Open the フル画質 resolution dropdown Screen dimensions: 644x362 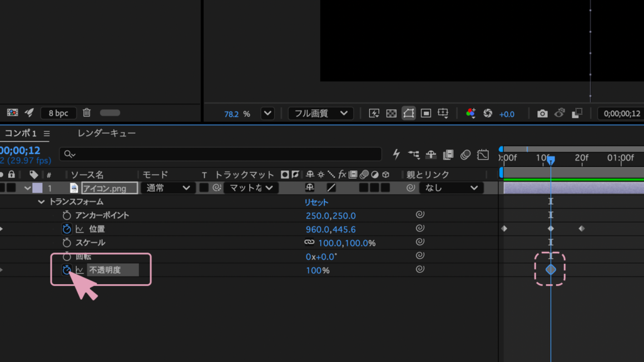321,113
